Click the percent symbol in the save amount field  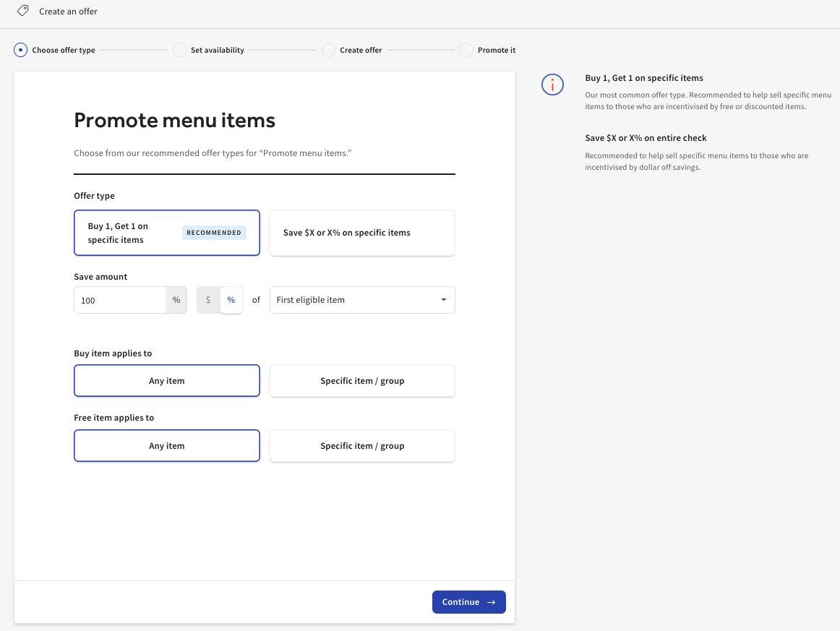pos(176,299)
